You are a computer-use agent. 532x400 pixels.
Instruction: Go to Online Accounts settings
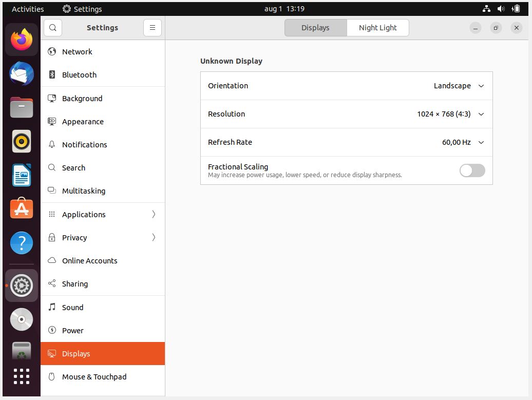[x=89, y=261]
